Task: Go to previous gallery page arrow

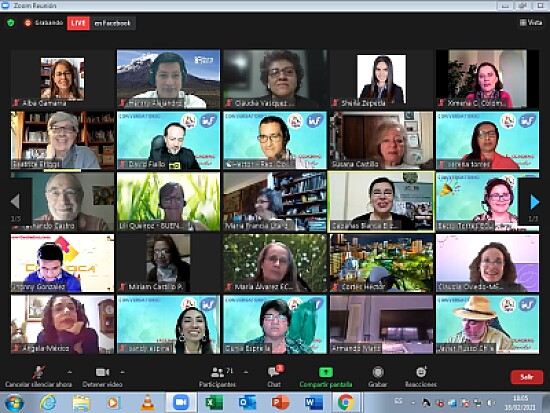Action: click(x=15, y=201)
